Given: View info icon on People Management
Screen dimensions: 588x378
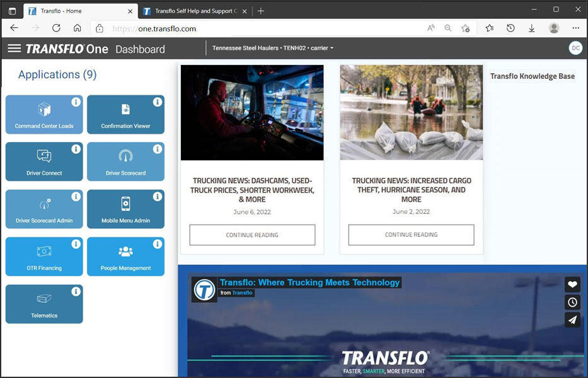Looking at the screenshot, I should tap(158, 244).
